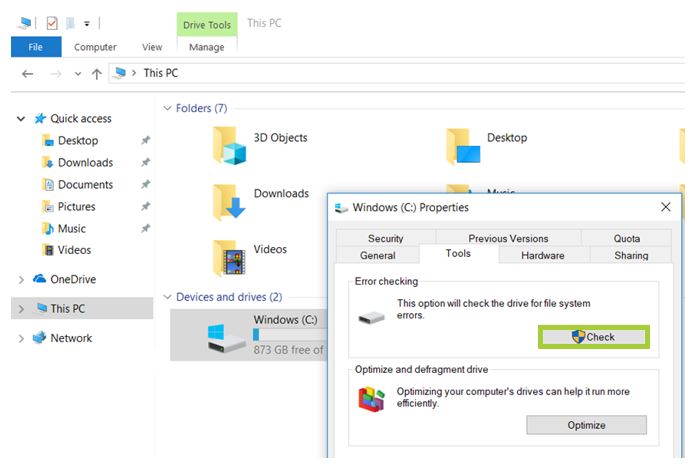The image size is (697, 469).
Task: Collapse the Folders (7) group chevron
Action: (167, 108)
